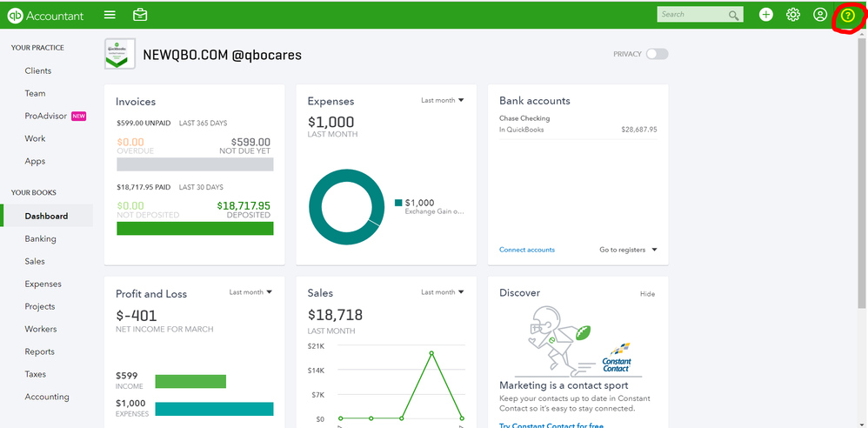Image resolution: width=868 pixels, height=428 pixels.
Task: Click the $0.00 Not Deposited amount
Action: point(130,206)
